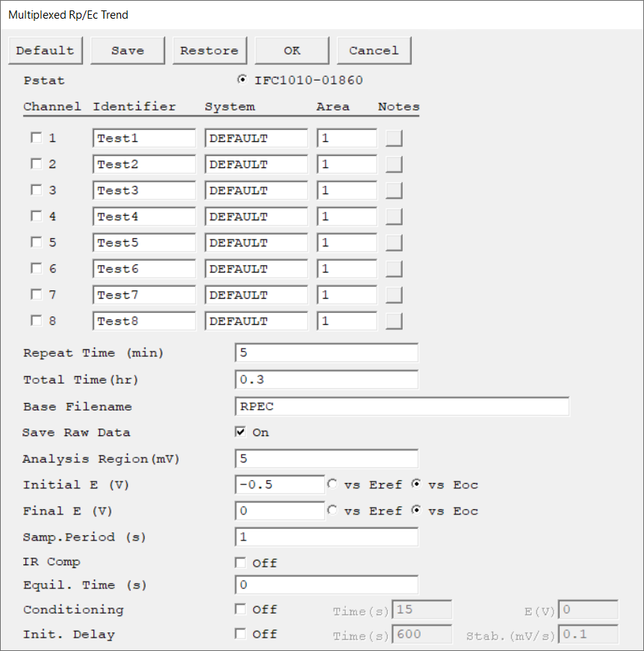The image size is (644, 651).
Task: Focus the Repeat Time (min) field
Action: [x=326, y=353]
